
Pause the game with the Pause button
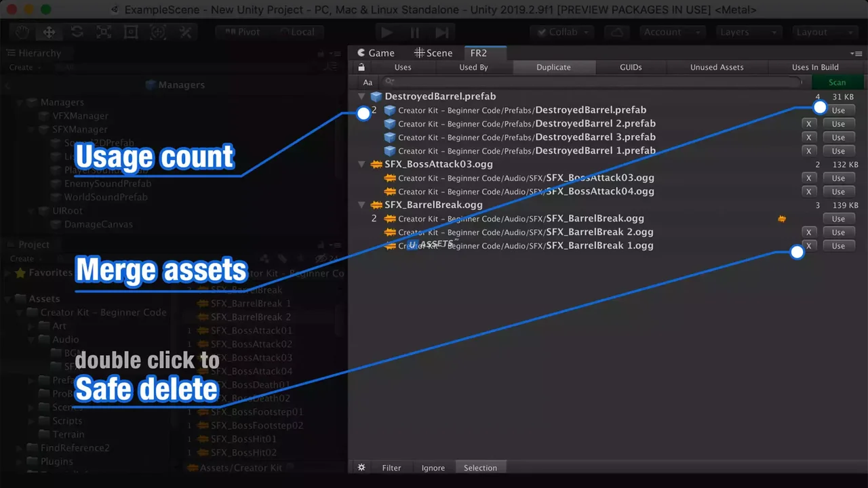[x=414, y=32]
